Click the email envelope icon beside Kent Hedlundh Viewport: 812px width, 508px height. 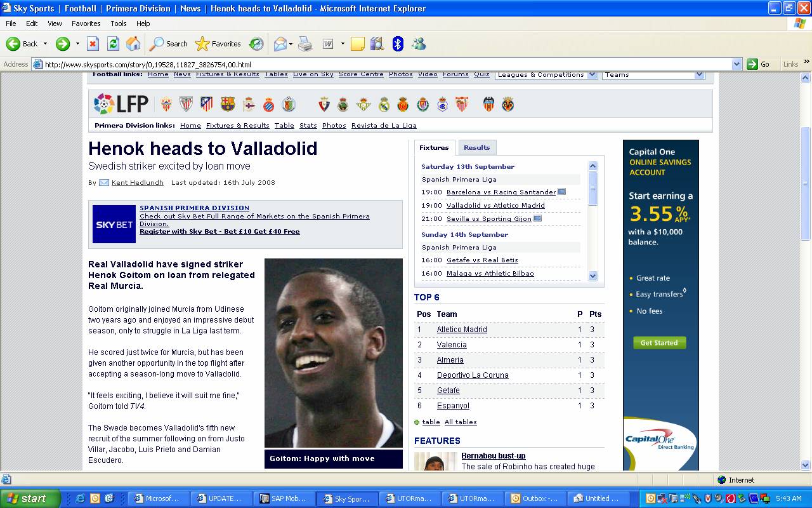pos(104,182)
